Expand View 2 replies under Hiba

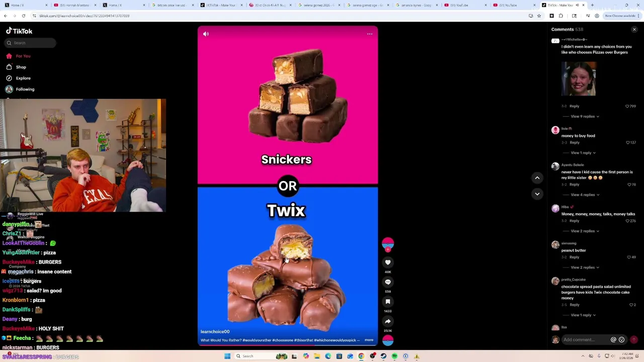tap(585, 231)
